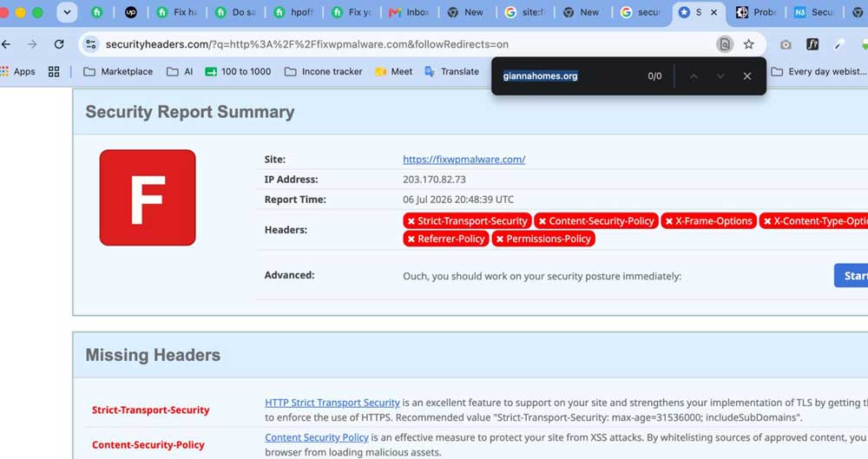Screen dimensions: 868x459
Task: Go forward using the browser forward arrow
Action: click(x=32, y=44)
